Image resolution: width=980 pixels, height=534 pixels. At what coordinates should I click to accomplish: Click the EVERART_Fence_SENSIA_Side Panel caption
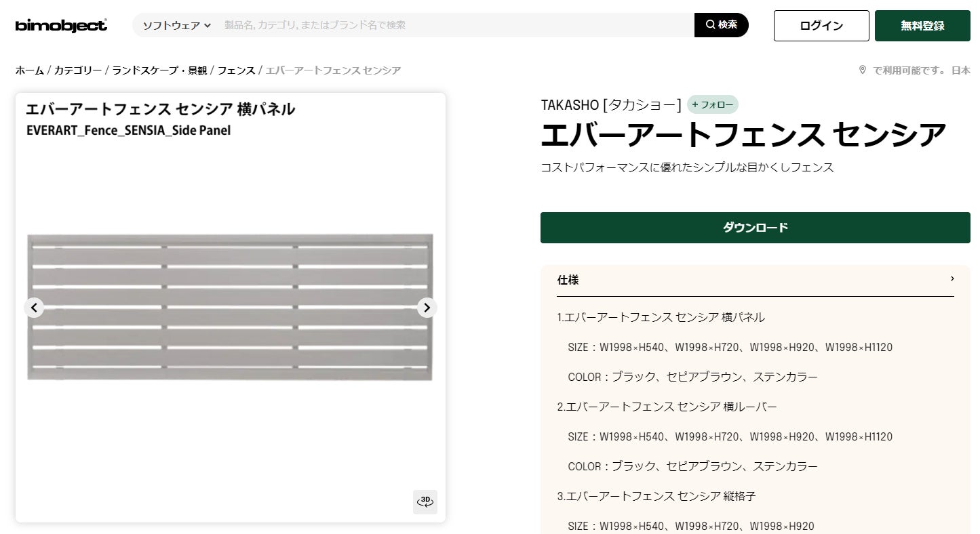click(x=128, y=131)
